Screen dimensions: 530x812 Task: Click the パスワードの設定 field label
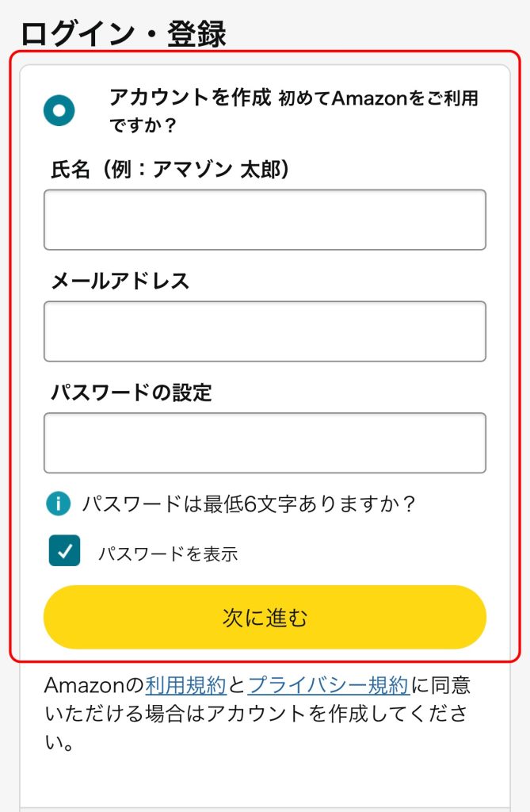coord(132,392)
